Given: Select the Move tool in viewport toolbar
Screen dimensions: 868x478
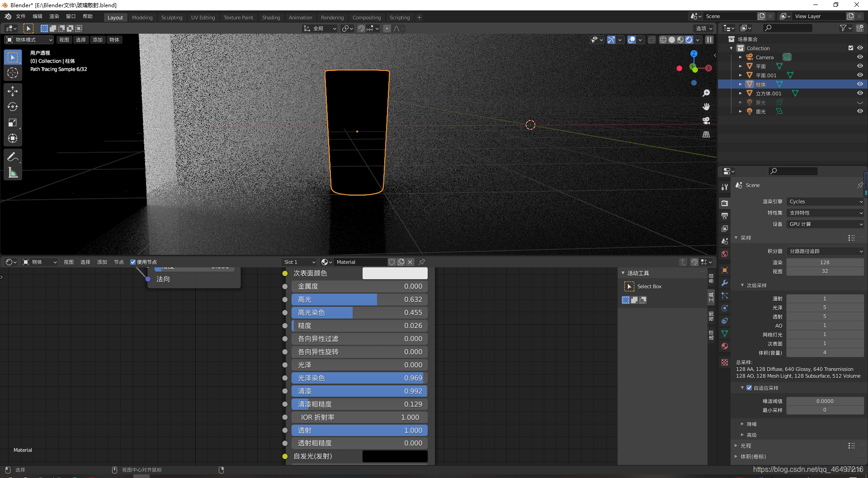Looking at the screenshot, I should click(x=13, y=91).
